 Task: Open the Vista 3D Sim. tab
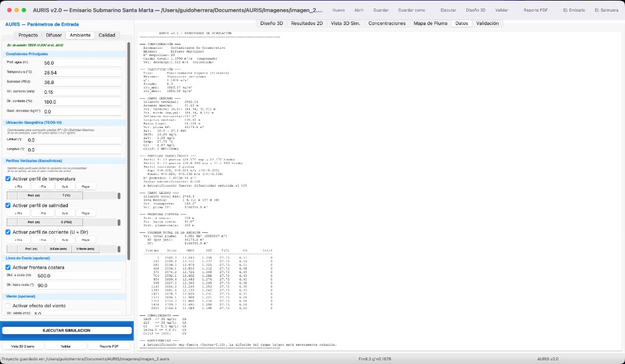click(x=345, y=24)
